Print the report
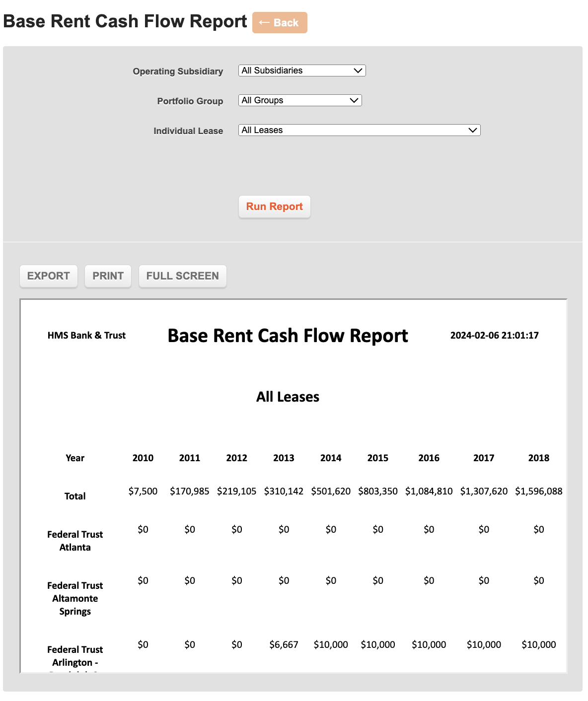The width and height of the screenshot is (588, 701). pos(108,276)
